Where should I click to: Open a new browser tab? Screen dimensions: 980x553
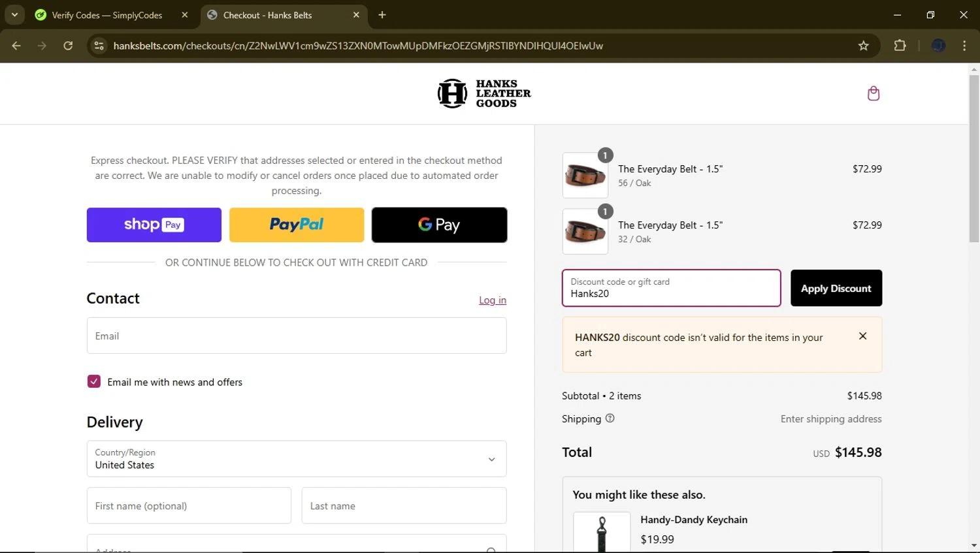(x=382, y=15)
